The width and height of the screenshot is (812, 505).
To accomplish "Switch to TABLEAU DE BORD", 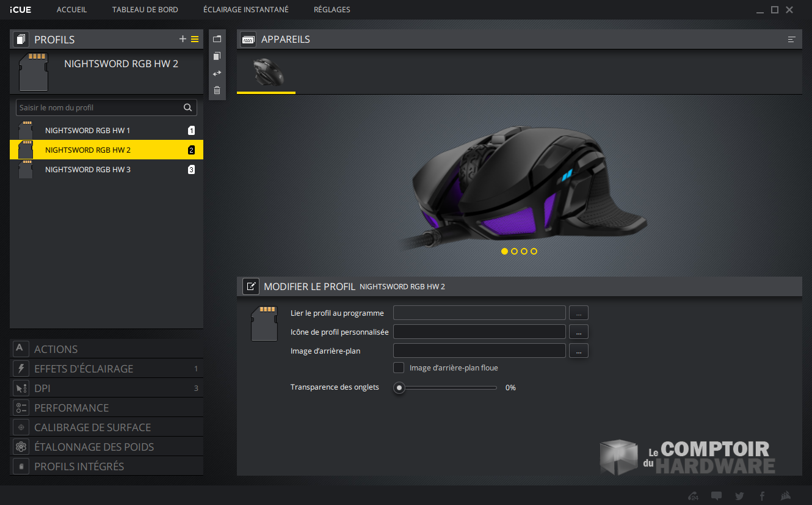I will (x=145, y=9).
